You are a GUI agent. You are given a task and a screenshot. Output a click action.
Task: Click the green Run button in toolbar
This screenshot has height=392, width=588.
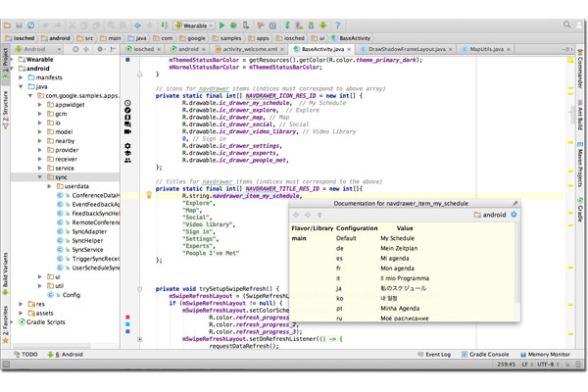(x=222, y=25)
